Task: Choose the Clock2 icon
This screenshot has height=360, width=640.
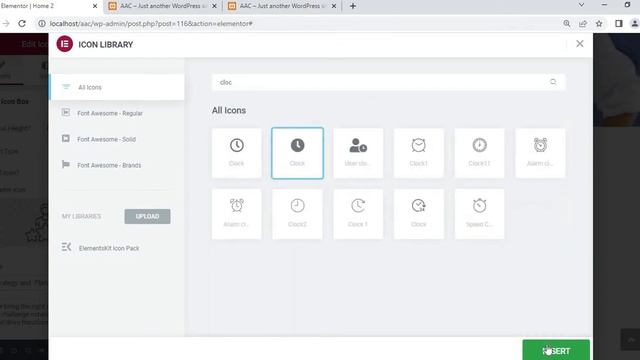Action: (x=297, y=214)
